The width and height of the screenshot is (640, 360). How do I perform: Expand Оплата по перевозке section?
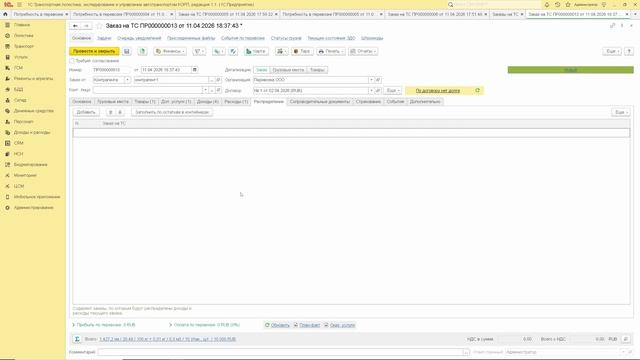(x=204, y=325)
